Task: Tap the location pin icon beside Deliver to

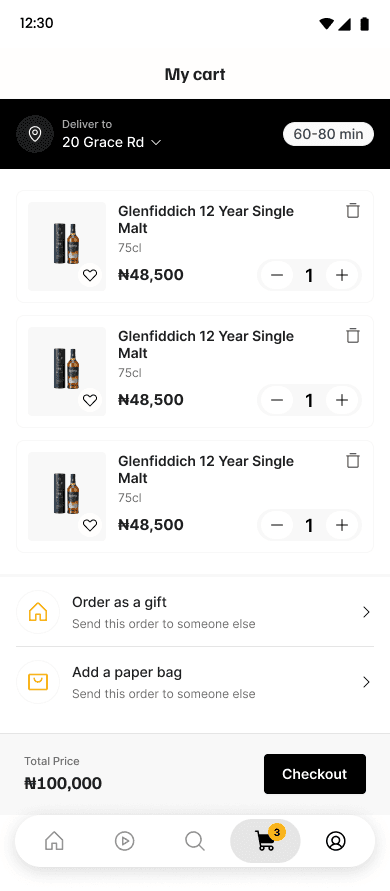Action: 35,134
